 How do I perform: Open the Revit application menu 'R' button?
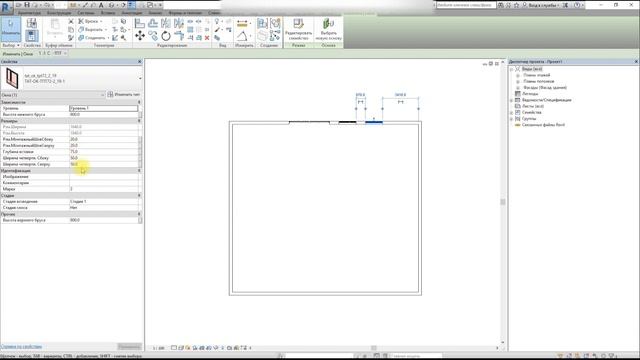point(6,7)
